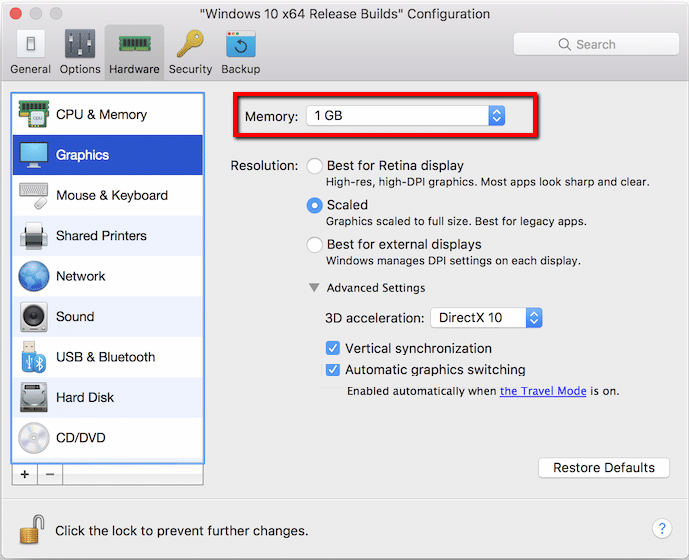Open the Backup tab

[240, 52]
